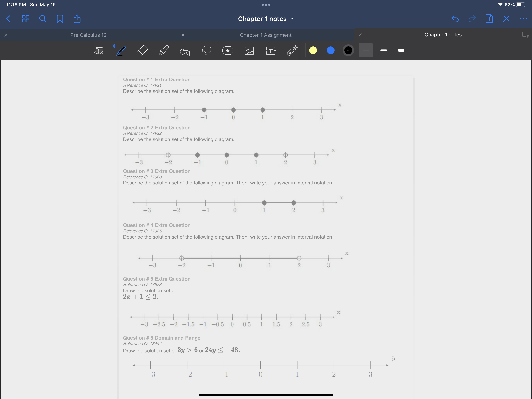The width and height of the screenshot is (532, 399).
Task: Select the Lasso selection tool
Action: coord(206,50)
